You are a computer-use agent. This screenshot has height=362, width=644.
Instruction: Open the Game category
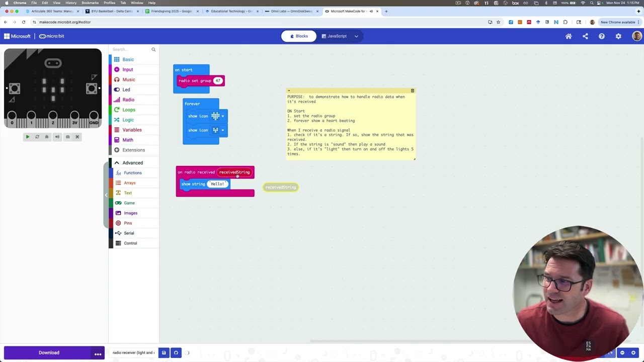133,203
